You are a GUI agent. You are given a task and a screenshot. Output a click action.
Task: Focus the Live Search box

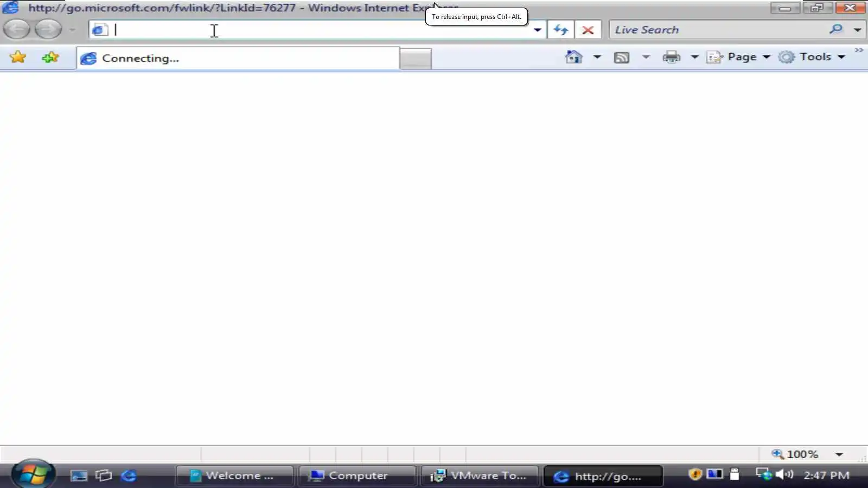tap(717, 30)
